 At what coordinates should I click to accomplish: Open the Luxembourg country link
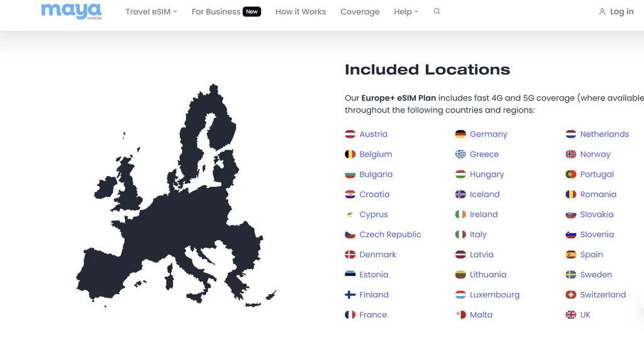(x=494, y=294)
